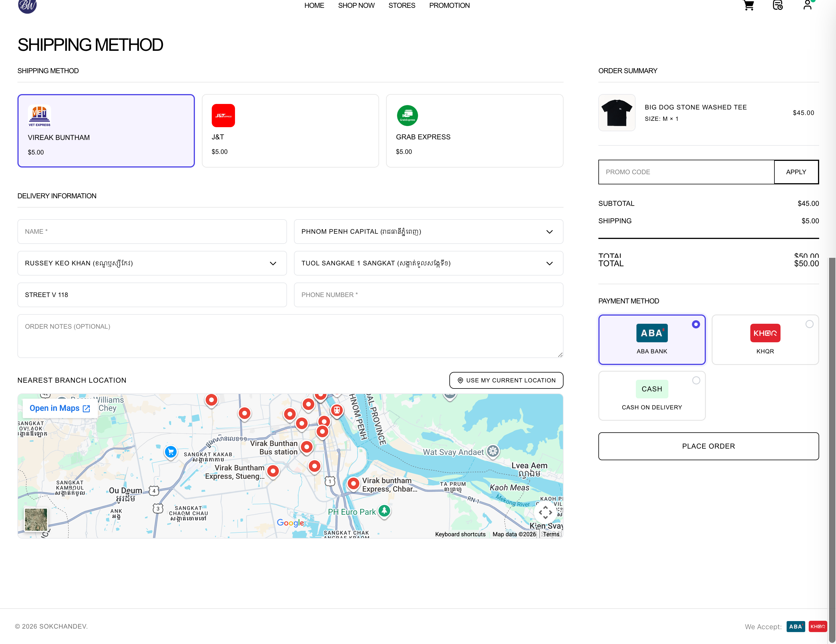Switch map to satellite view thumbnail
The width and height of the screenshot is (836, 644).
36,519
